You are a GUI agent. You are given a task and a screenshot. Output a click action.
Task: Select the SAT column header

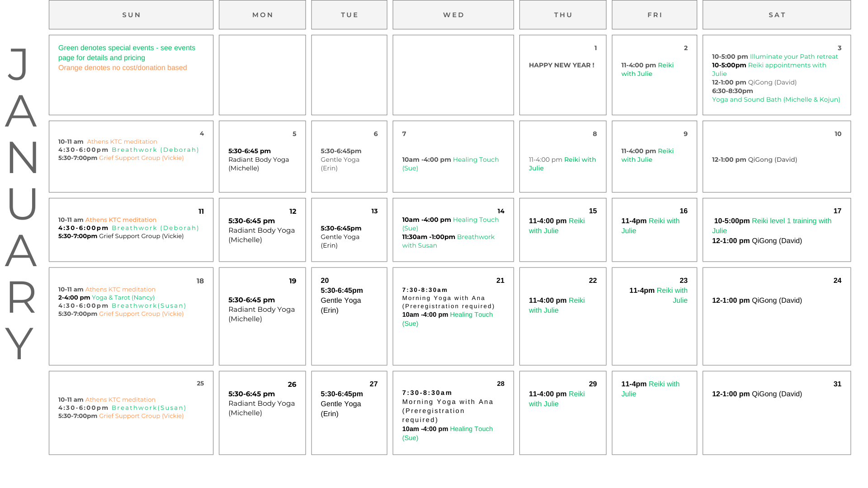point(777,15)
